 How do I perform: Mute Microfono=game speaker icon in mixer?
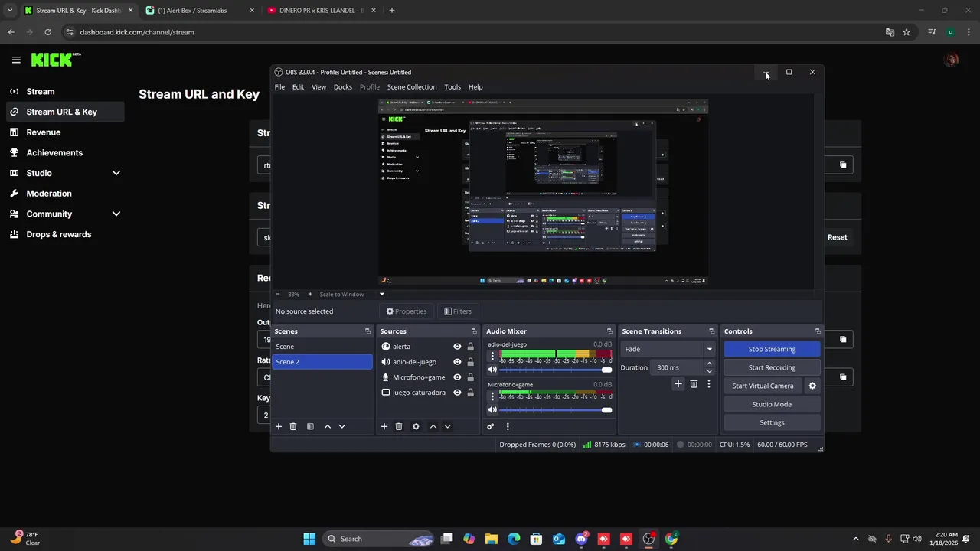(x=492, y=410)
